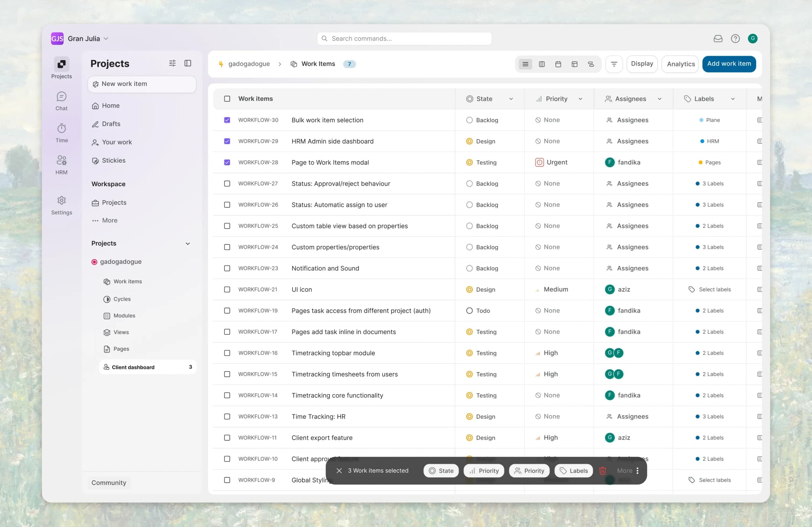812x527 pixels.
Task: Switch to Gantt chart layout icon
Action: click(591, 64)
